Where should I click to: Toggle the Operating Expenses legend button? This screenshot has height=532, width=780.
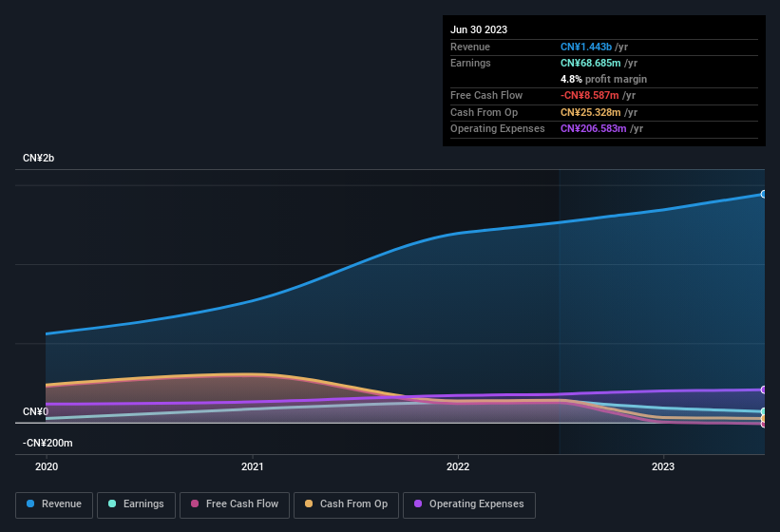click(469, 504)
